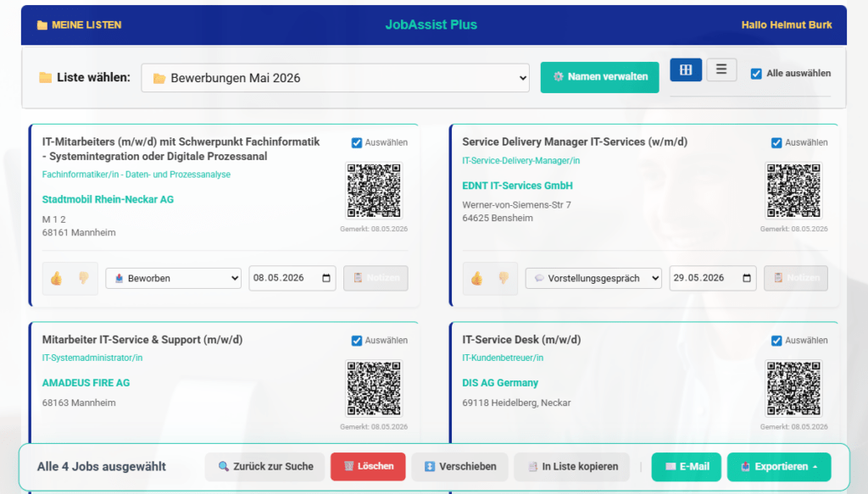Open the Bewerbungen Mai 2026 list dropdown
The height and width of the screenshot is (494, 868).
pos(336,78)
